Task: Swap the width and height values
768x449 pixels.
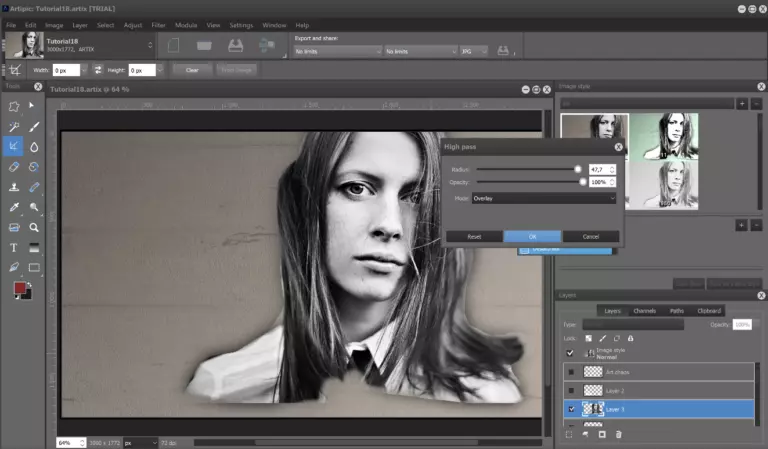Action: pos(98,70)
